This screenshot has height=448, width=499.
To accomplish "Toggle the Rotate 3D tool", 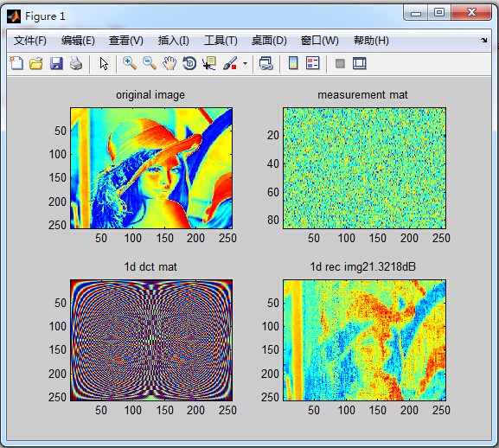I will pos(189,63).
